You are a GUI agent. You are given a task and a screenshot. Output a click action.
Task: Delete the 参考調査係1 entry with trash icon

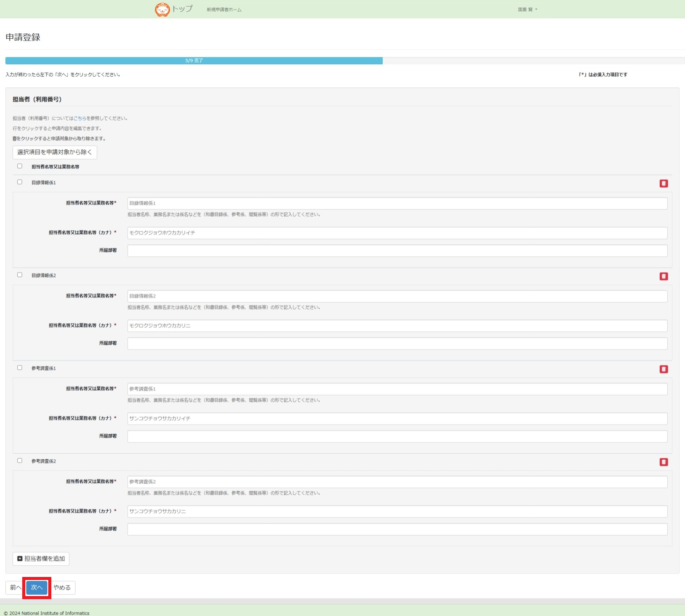[x=664, y=369]
